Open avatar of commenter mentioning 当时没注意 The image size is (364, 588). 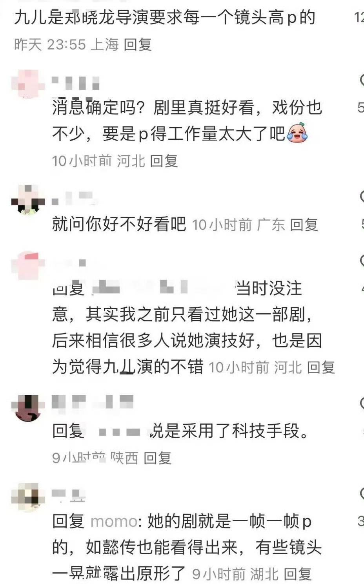tap(27, 265)
